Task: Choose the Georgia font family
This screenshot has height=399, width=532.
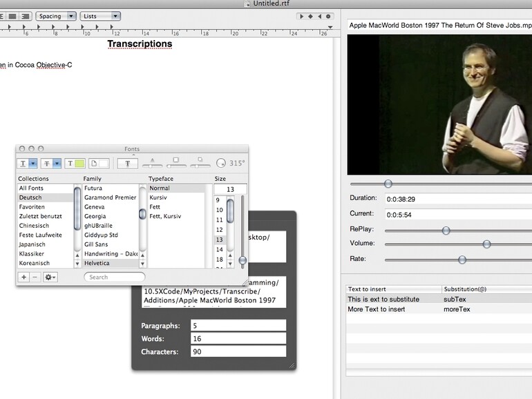Action: pyautogui.click(x=95, y=216)
